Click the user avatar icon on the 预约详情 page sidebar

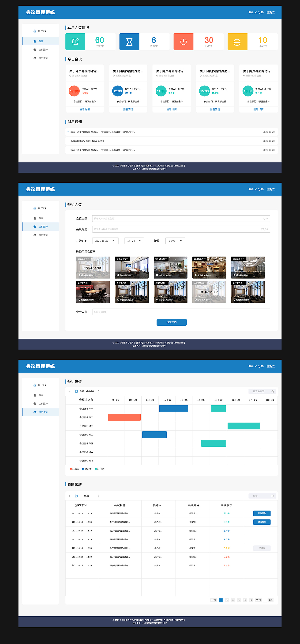click(x=35, y=385)
